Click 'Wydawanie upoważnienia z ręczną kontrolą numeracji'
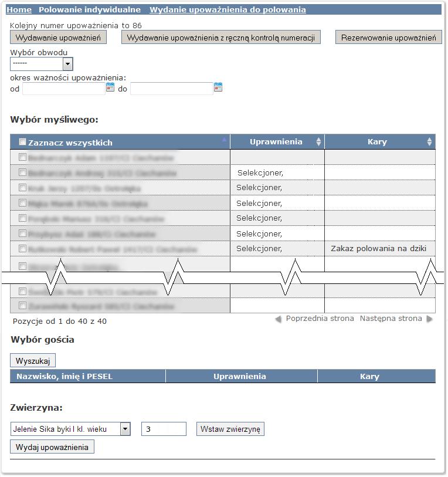This screenshot has width=448, height=477. [221, 38]
